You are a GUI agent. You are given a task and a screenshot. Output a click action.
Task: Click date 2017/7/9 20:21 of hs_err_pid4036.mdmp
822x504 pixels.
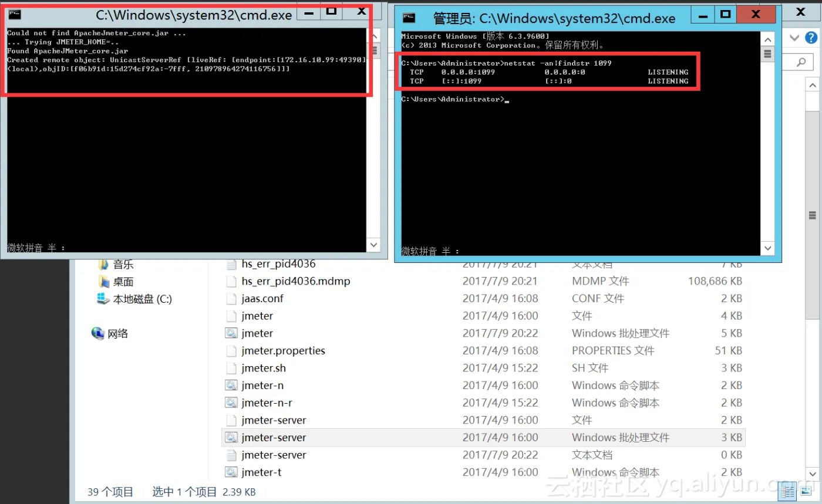point(500,282)
